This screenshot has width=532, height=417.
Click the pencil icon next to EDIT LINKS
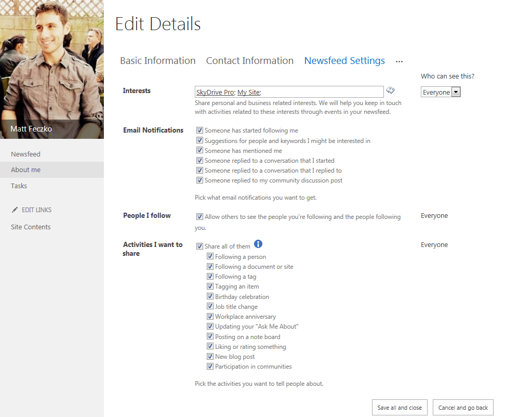15,210
